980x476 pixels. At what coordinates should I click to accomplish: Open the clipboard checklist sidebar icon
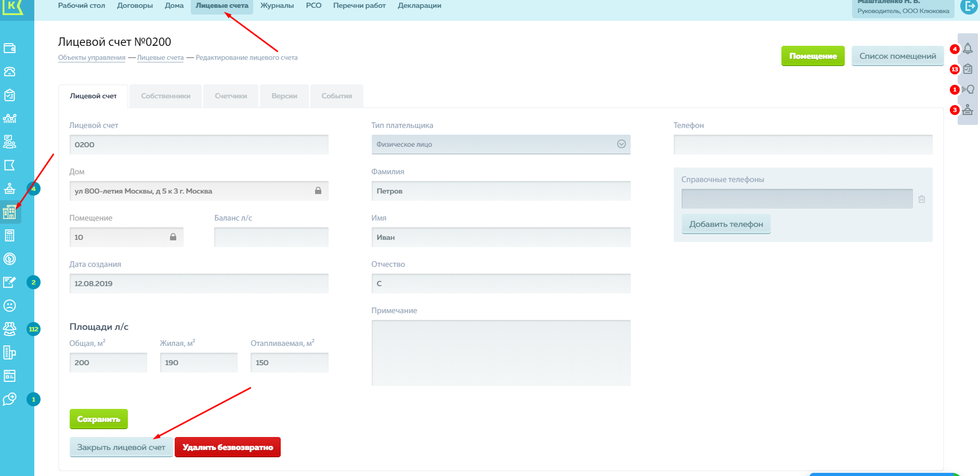(x=10, y=95)
